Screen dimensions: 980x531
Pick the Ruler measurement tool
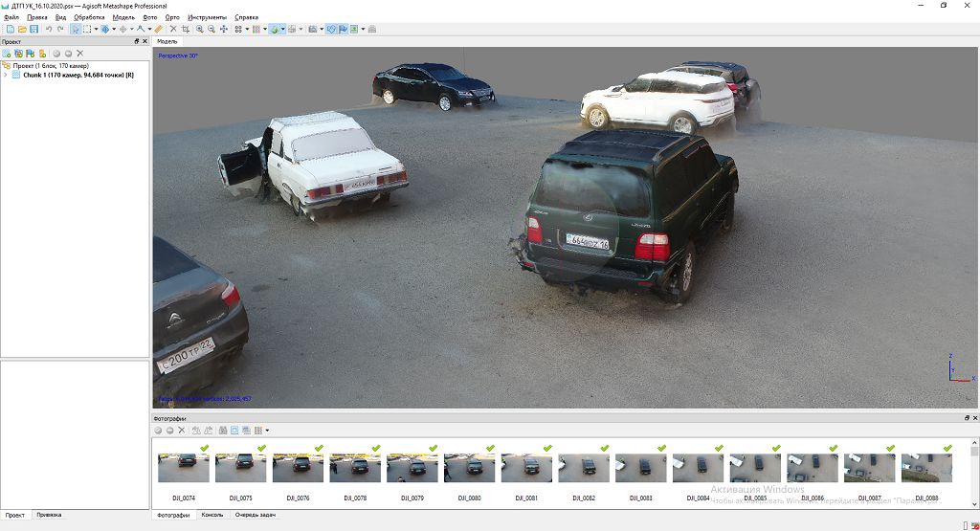pos(159,30)
